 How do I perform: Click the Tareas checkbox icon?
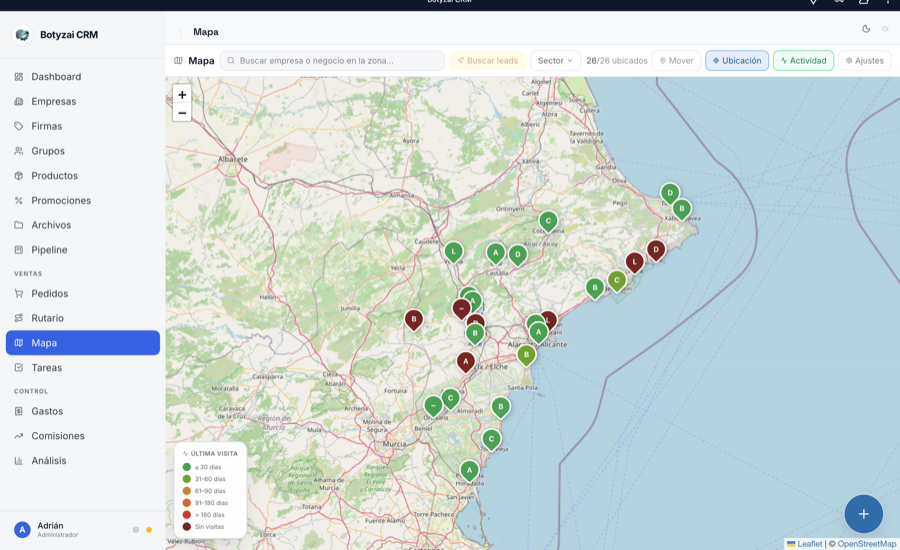pyautogui.click(x=19, y=367)
